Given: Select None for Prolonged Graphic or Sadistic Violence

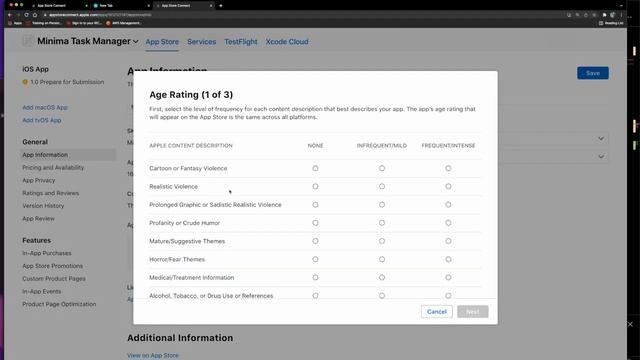Looking at the screenshot, I should (x=315, y=204).
